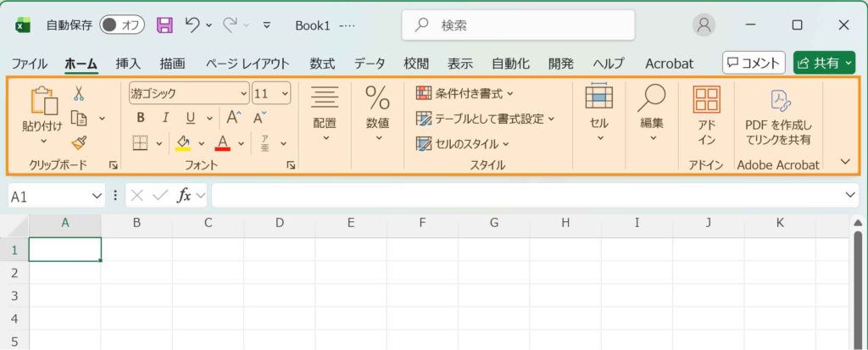
Task: Increase font size with larger A
Action: [235, 118]
